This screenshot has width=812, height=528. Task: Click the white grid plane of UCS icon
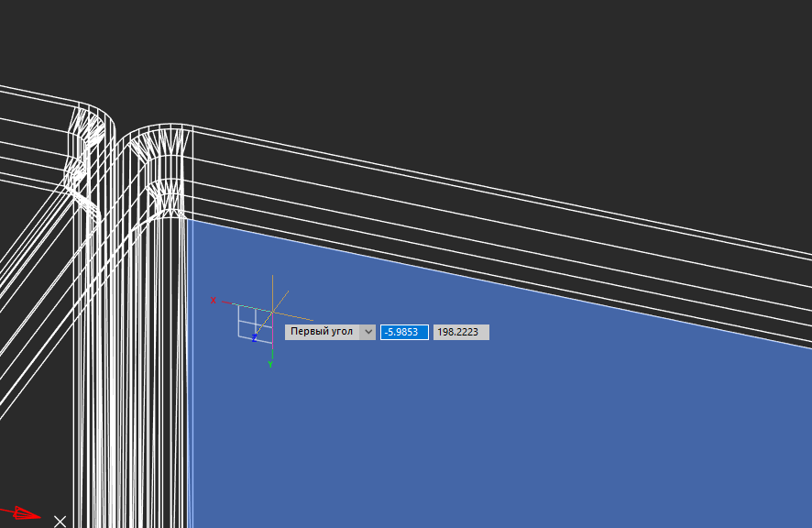point(247,323)
